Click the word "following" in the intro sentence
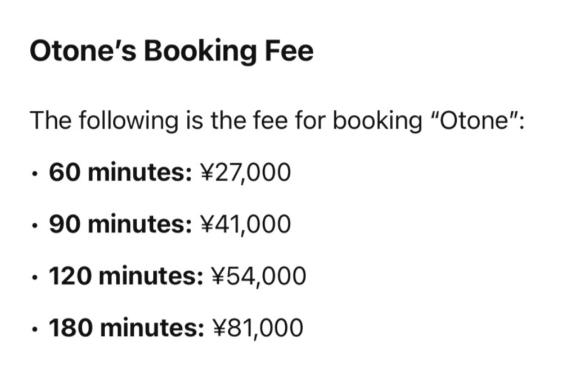Viewport: 576px width, 380px height. point(128,120)
